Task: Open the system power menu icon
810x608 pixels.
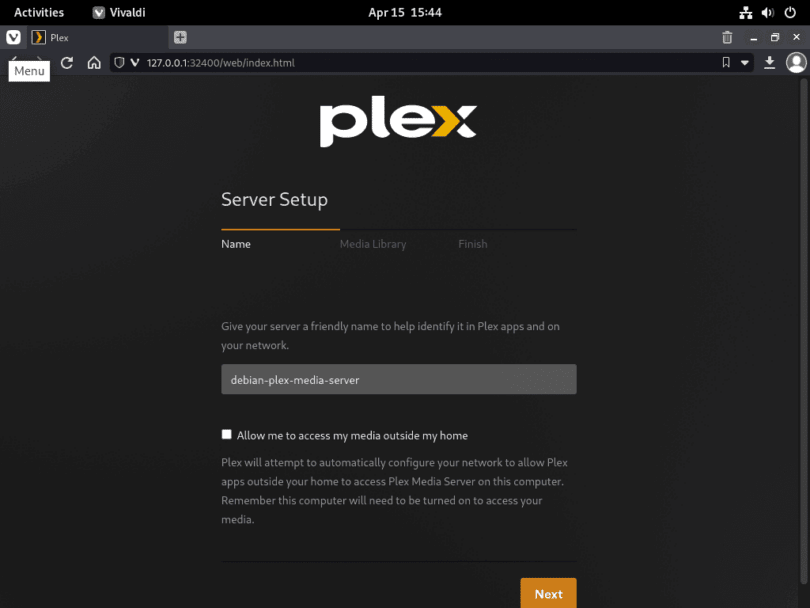Action: tap(789, 12)
